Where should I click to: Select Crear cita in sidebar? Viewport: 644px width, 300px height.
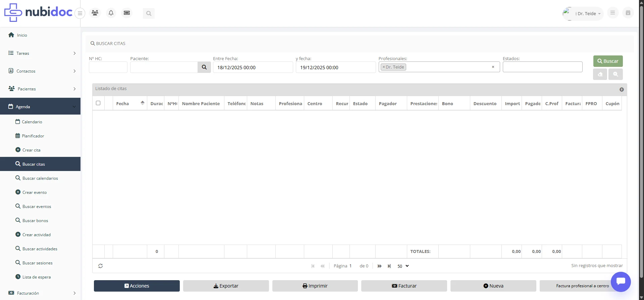[x=40, y=150]
